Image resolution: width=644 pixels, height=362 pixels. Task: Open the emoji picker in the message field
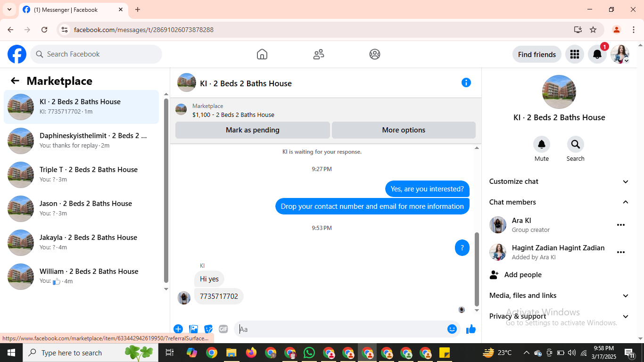click(x=452, y=329)
